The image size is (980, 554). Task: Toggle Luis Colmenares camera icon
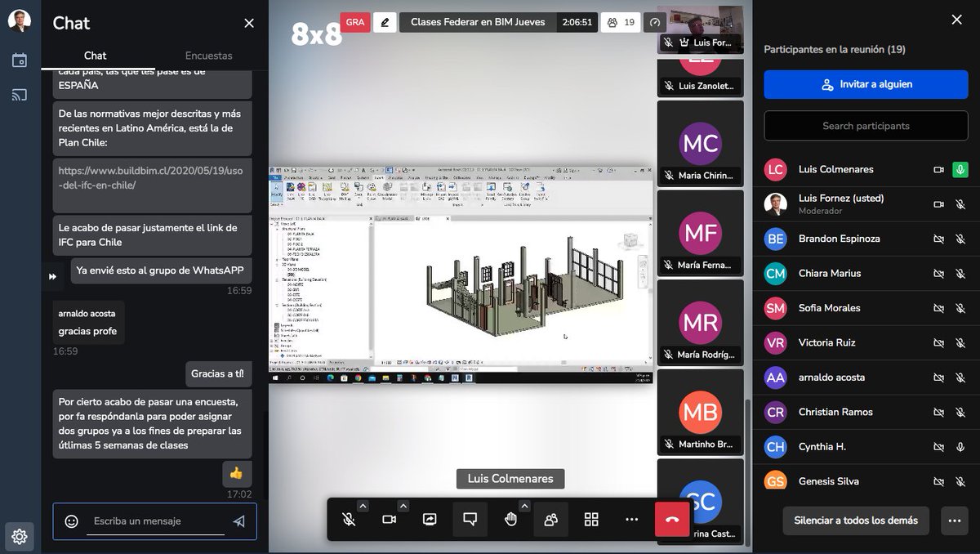939,169
